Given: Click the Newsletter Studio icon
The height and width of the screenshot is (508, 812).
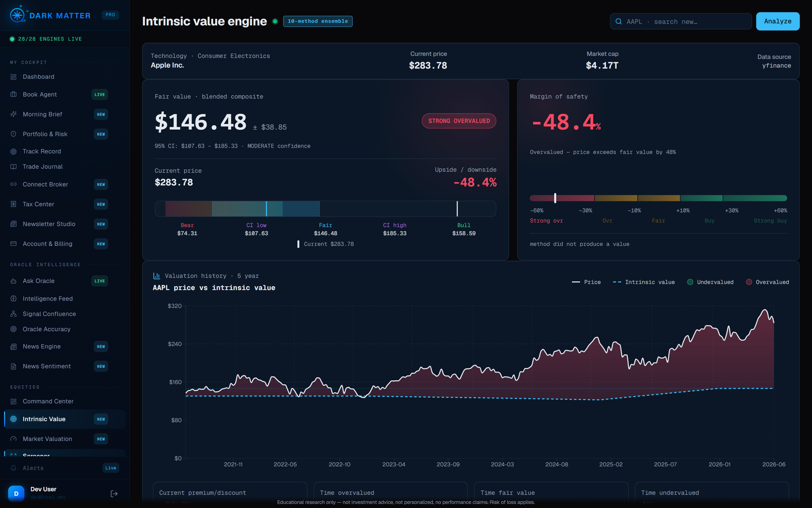Looking at the screenshot, I should [x=13, y=224].
